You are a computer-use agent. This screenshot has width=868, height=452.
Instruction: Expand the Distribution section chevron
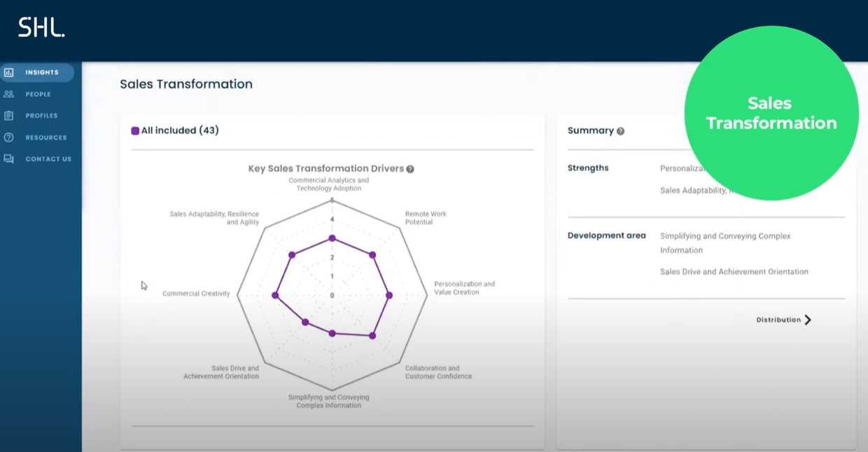pos(808,320)
